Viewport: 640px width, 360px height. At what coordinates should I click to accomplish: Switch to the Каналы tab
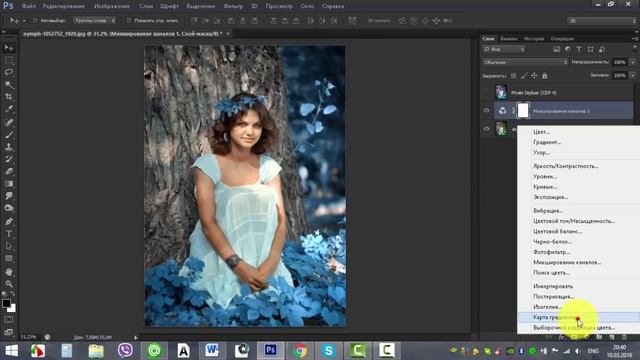[509, 39]
